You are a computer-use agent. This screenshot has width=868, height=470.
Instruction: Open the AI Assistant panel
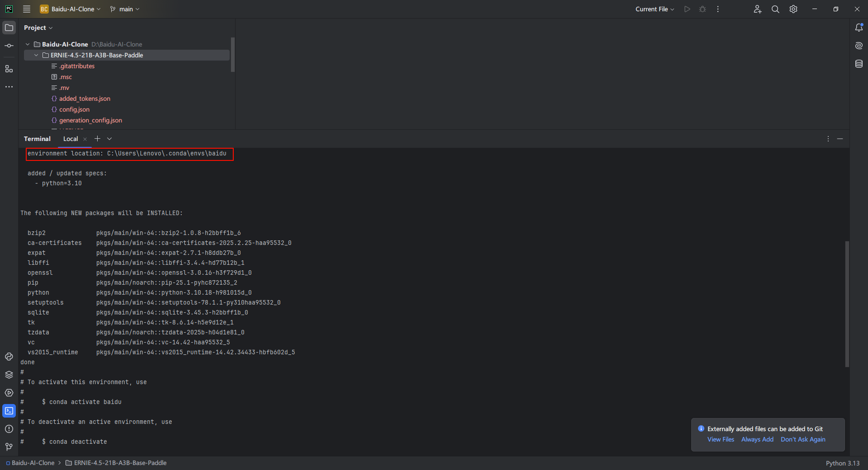pos(859,46)
